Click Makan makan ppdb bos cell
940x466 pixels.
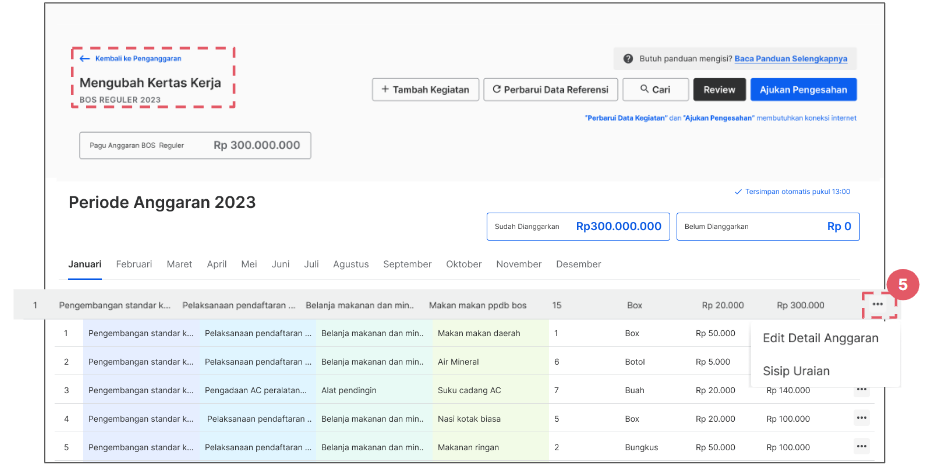click(x=478, y=305)
